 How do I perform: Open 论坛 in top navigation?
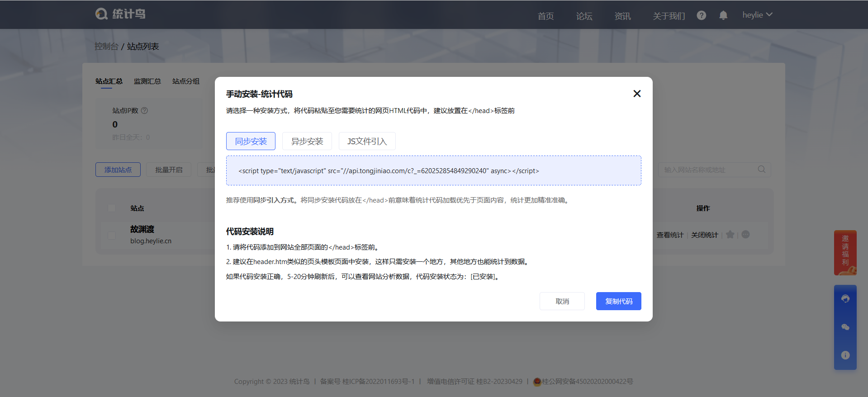tap(584, 16)
